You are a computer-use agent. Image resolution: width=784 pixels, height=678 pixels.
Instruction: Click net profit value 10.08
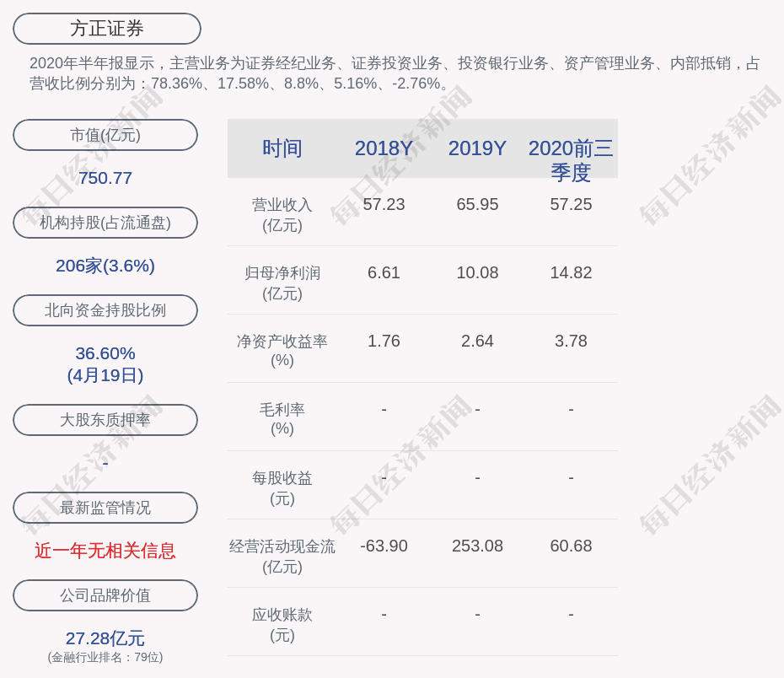[x=477, y=272]
